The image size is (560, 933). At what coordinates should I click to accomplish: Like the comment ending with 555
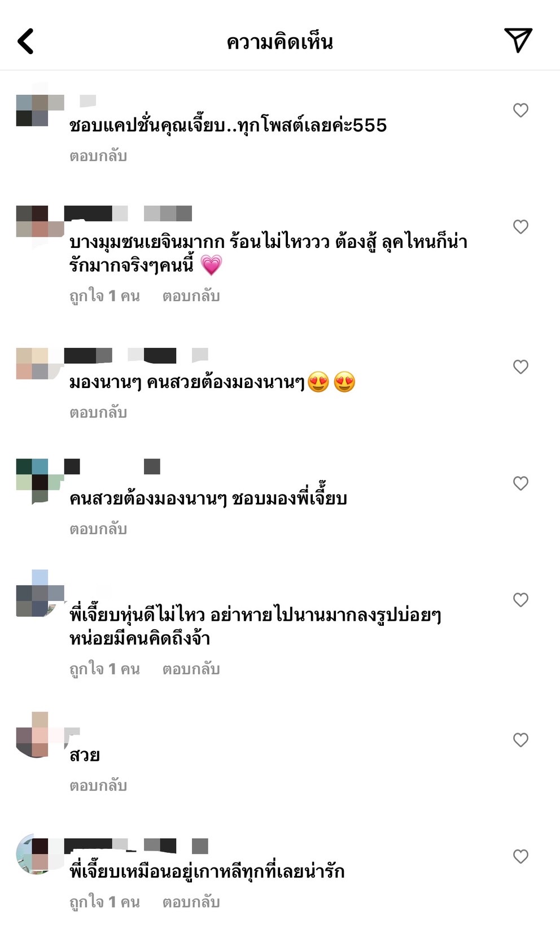tap(520, 110)
